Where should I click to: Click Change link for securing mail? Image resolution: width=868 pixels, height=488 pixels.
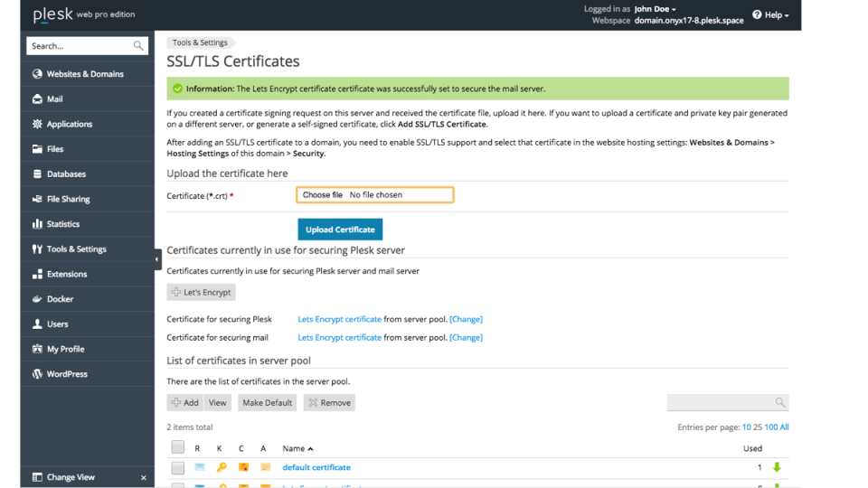466,338
